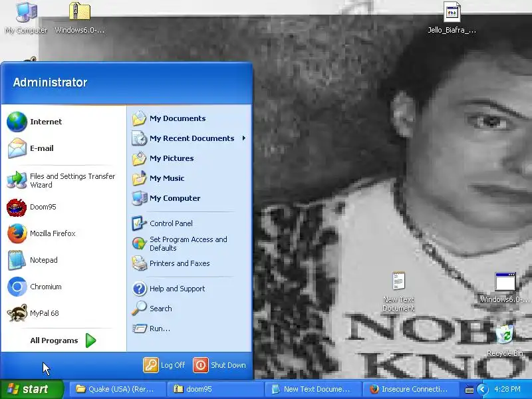The image size is (532, 399).
Task: Select Jello_Biafra desktop file icon
Action: pos(452,18)
